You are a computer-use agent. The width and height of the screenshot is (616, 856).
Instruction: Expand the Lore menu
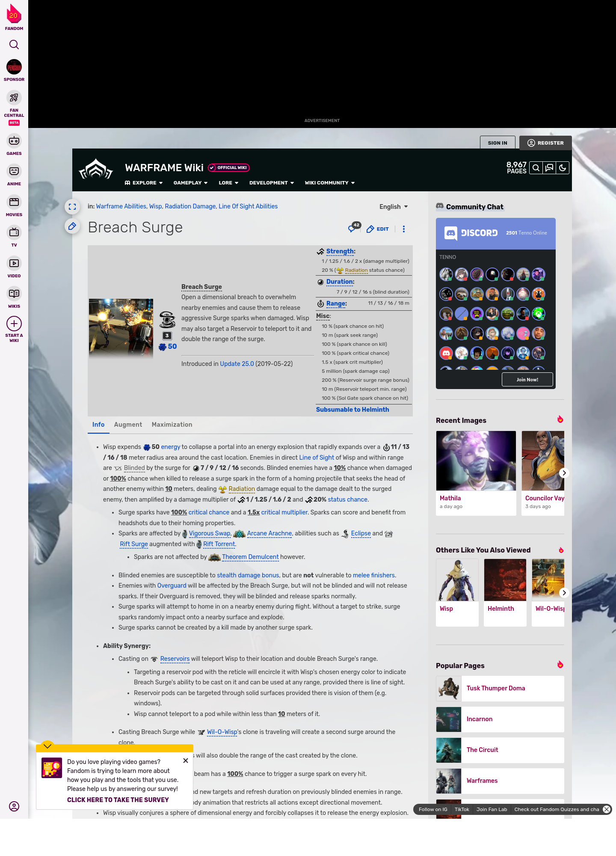point(228,183)
